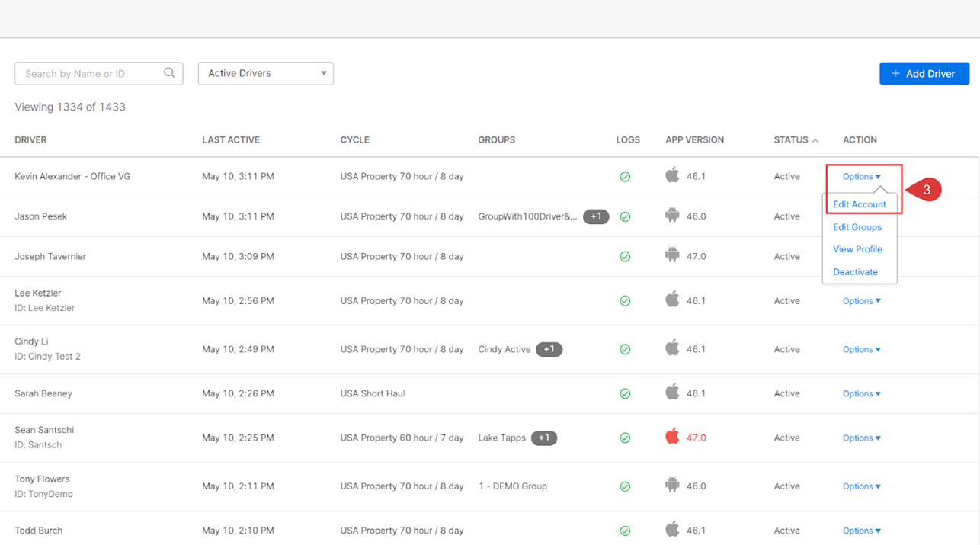Click May 10, 2:26 PM cell

[239, 394]
